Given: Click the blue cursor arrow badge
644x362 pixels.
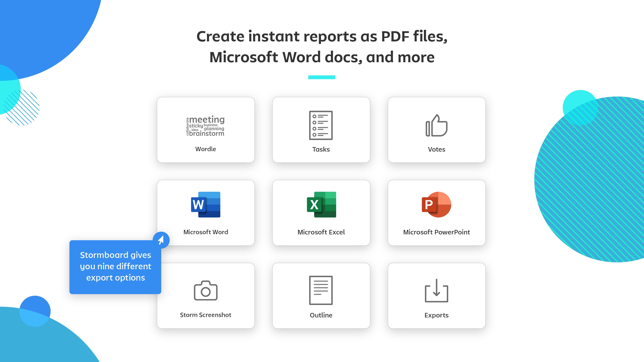Looking at the screenshot, I should [161, 240].
